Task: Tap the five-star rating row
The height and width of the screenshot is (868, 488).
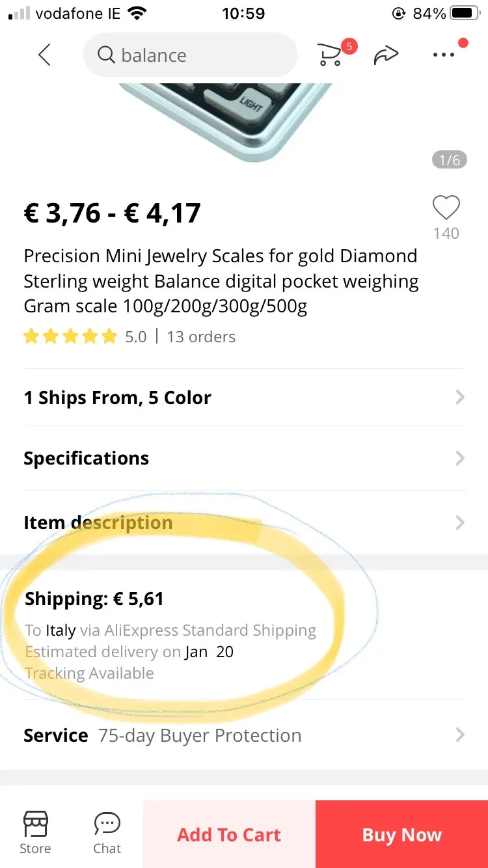Action: pos(70,336)
